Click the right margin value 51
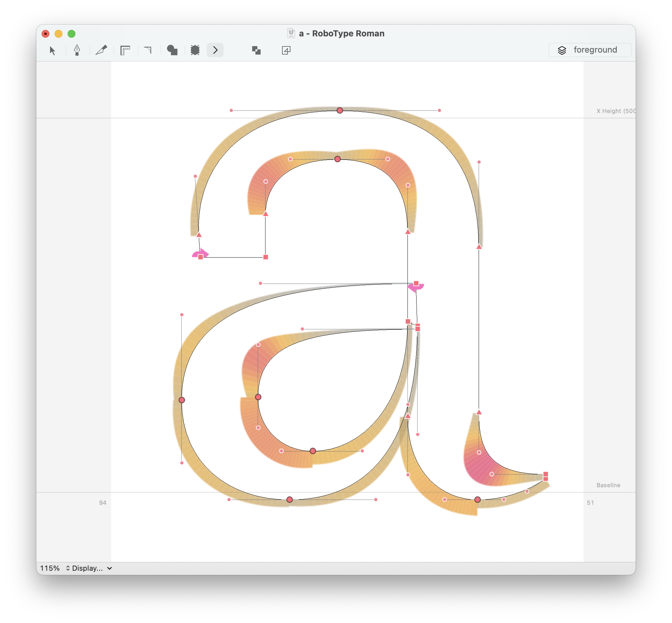 coord(590,502)
